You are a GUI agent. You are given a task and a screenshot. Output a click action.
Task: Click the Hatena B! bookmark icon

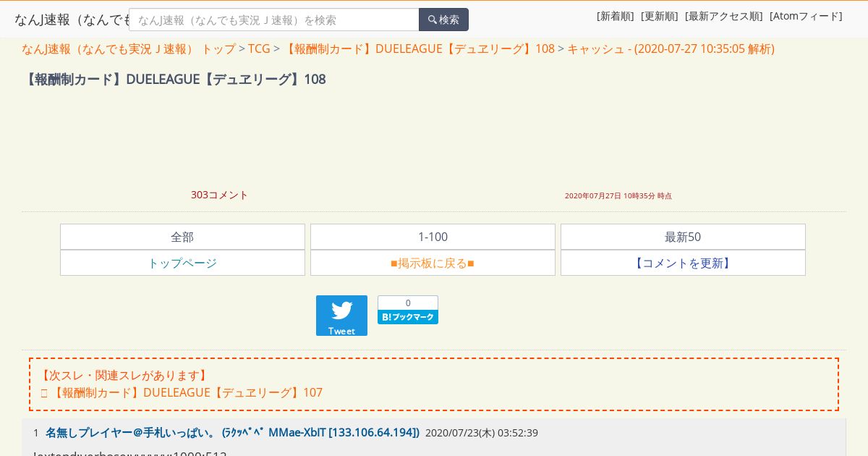click(408, 317)
